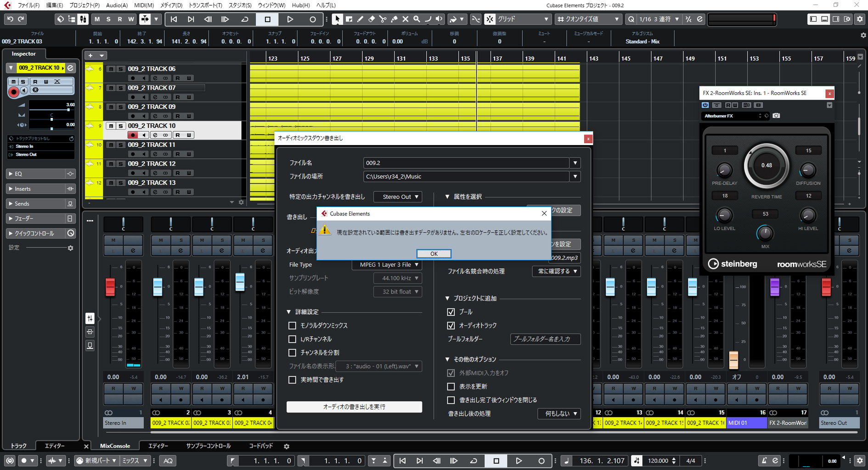The height and width of the screenshot is (470, 868).
Task: Switch to the コードパッド tab
Action: tap(261, 446)
